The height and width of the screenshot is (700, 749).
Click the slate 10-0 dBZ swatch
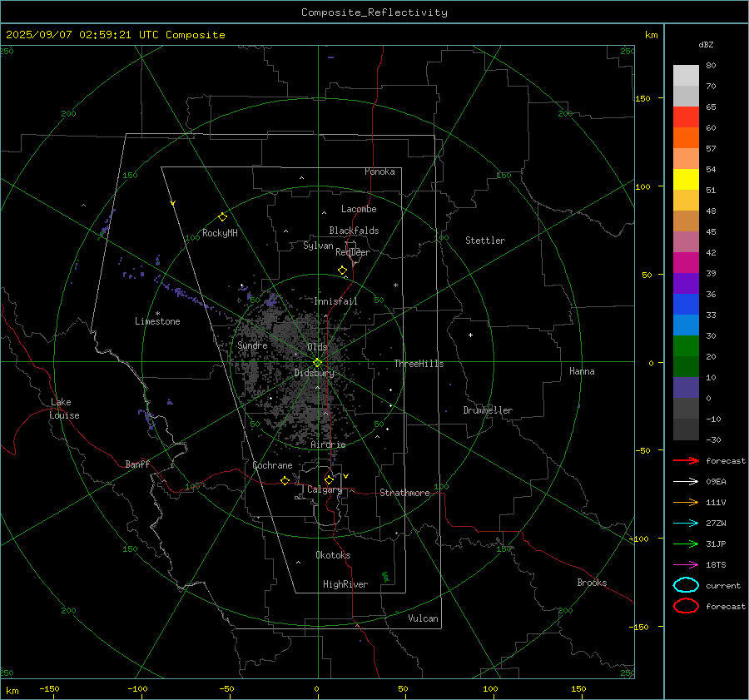(686, 388)
